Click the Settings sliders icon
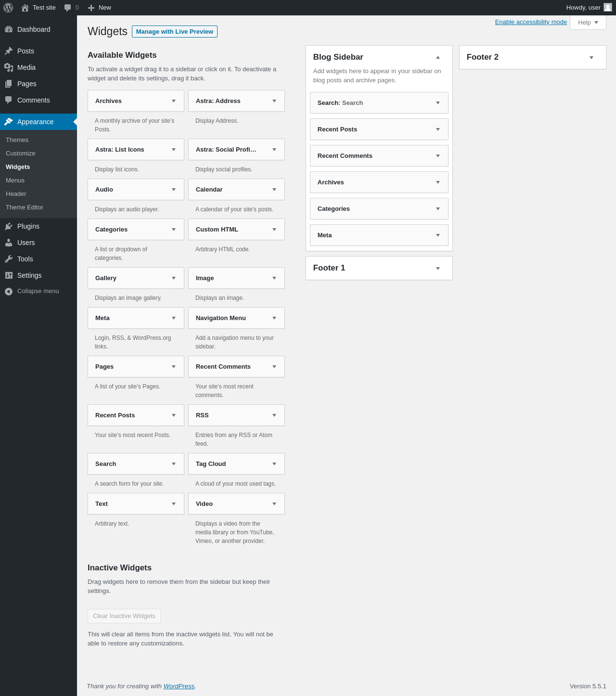The height and width of the screenshot is (696, 616). 9,275
